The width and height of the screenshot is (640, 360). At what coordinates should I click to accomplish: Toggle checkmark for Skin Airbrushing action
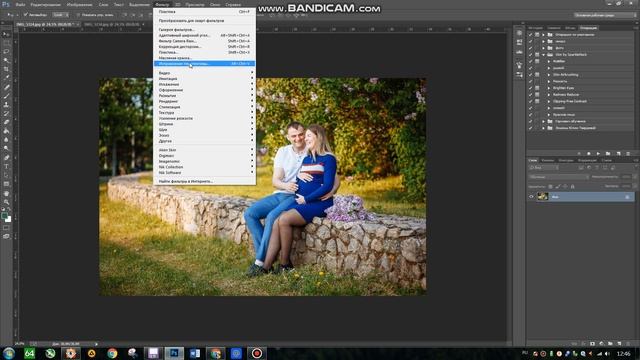click(530, 75)
